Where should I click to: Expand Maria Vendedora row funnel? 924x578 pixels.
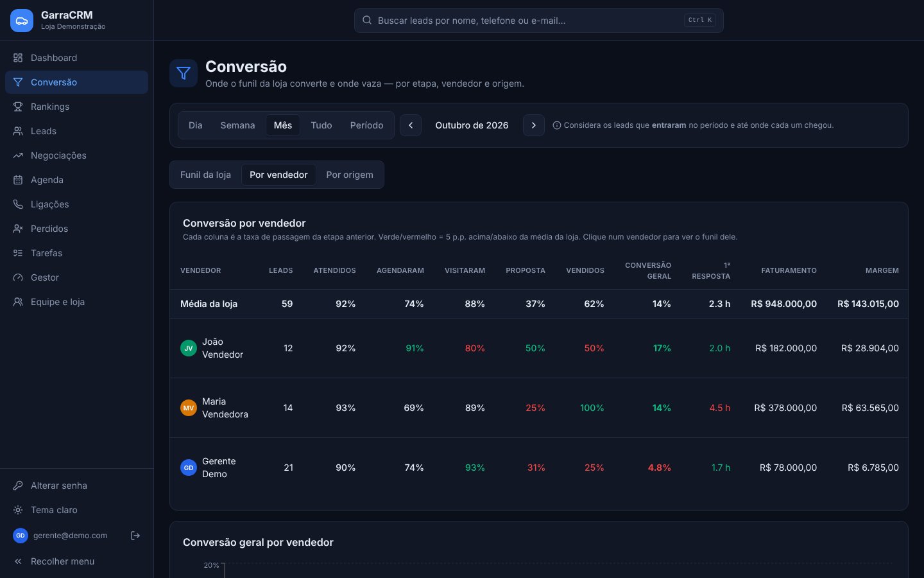(x=539, y=408)
